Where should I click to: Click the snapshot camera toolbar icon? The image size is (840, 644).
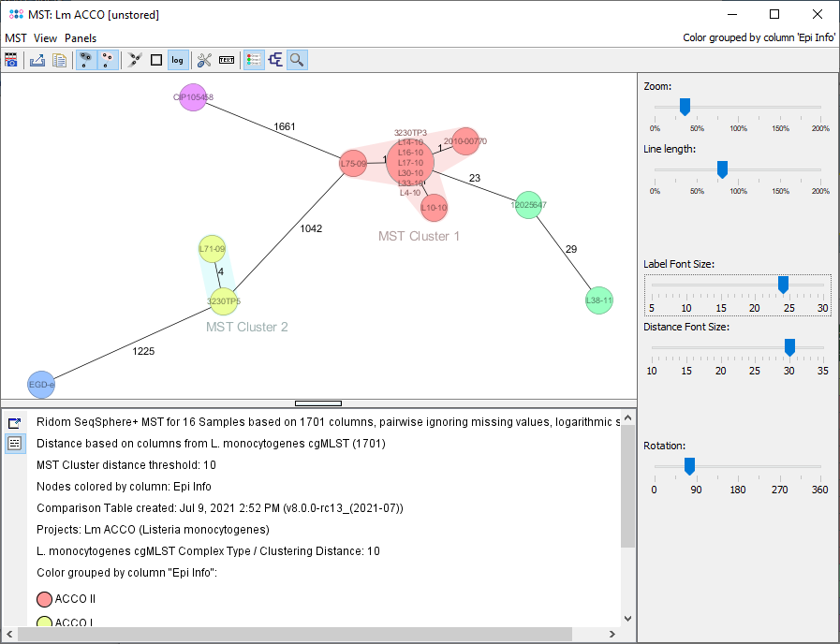tap(11, 60)
